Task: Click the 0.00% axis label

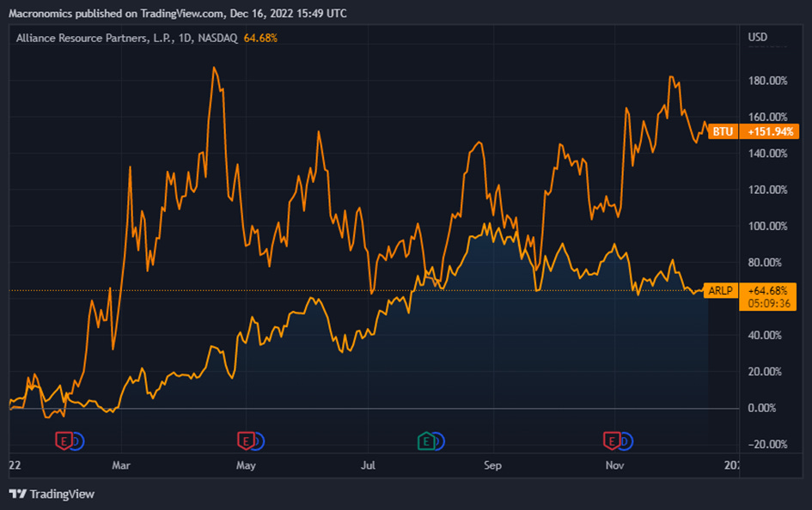Action: pyautogui.click(x=762, y=408)
